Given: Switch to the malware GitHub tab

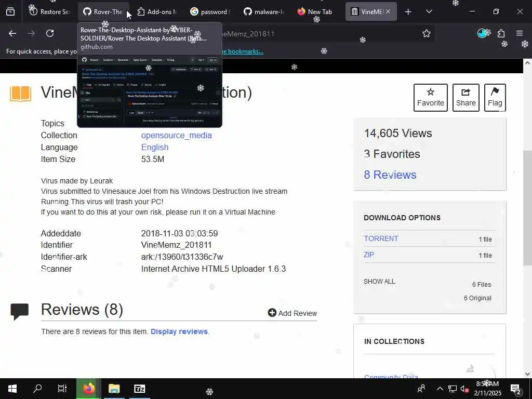Looking at the screenshot, I should (x=263, y=12).
